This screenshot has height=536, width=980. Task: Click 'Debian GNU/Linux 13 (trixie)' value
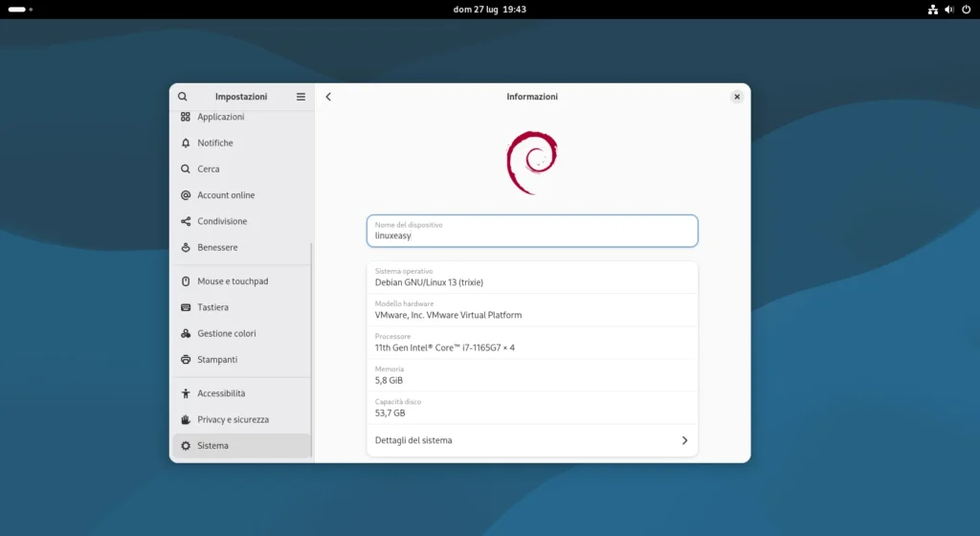[x=429, y=282]
